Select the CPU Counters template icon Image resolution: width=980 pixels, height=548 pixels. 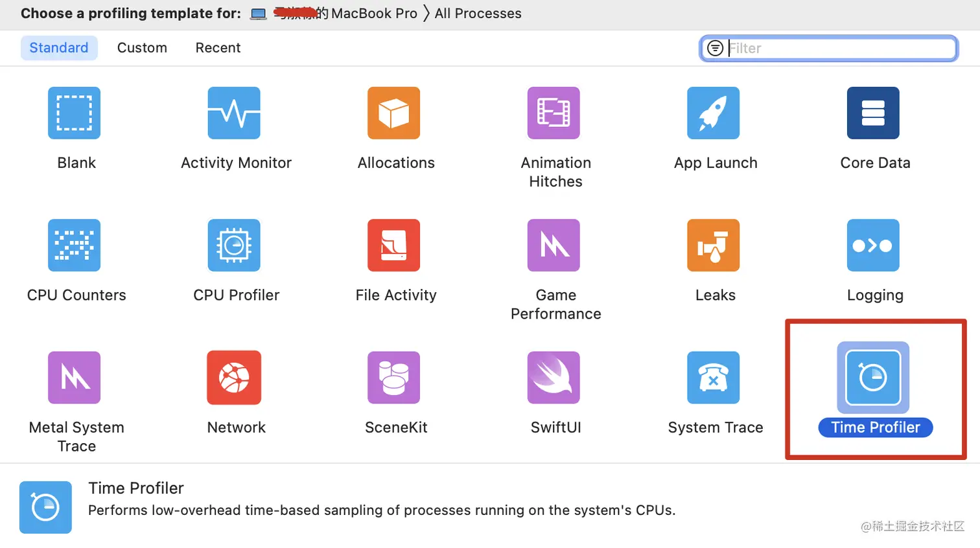point(74,245)
